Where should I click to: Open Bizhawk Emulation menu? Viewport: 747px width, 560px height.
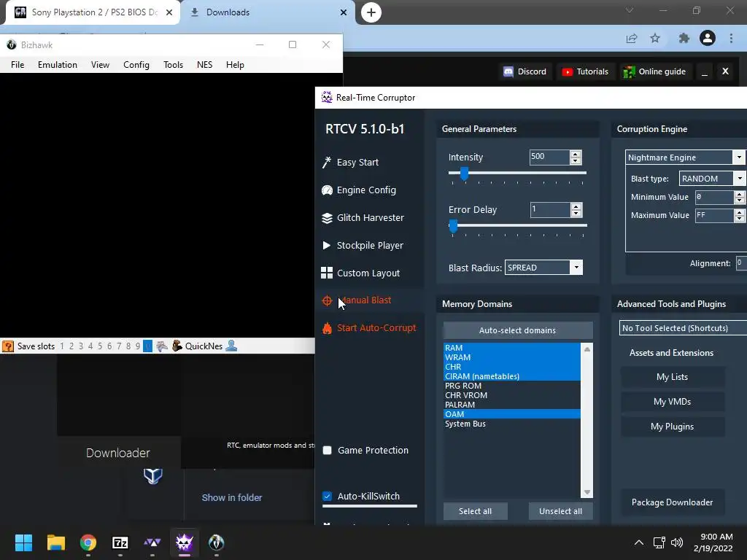[x=58, y=65]
